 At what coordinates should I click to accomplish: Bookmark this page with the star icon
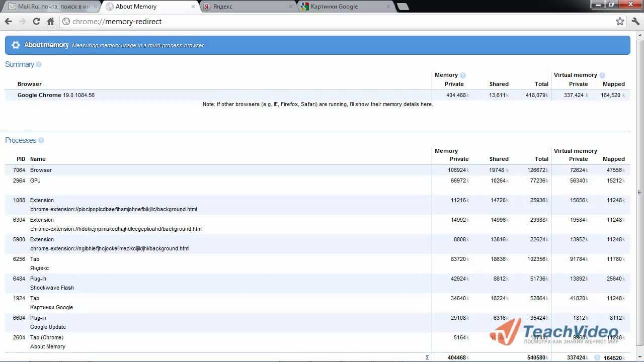[620, 22]
